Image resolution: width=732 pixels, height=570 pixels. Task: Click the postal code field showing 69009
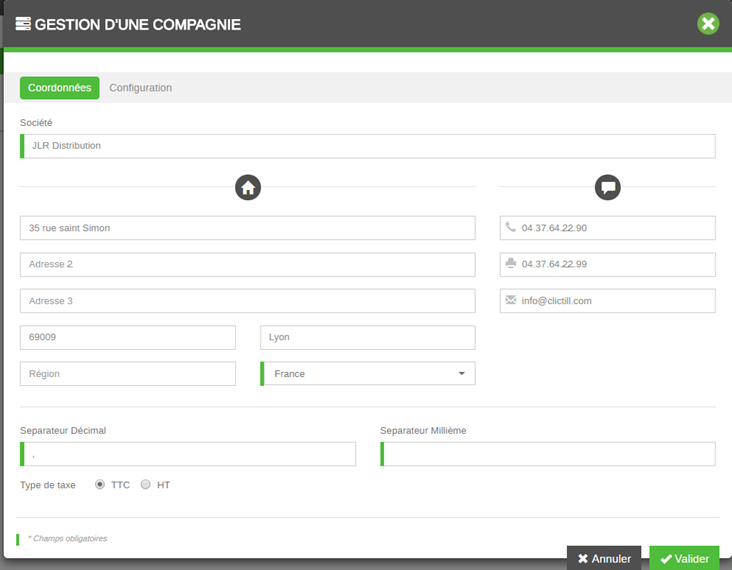pos(127,337)
